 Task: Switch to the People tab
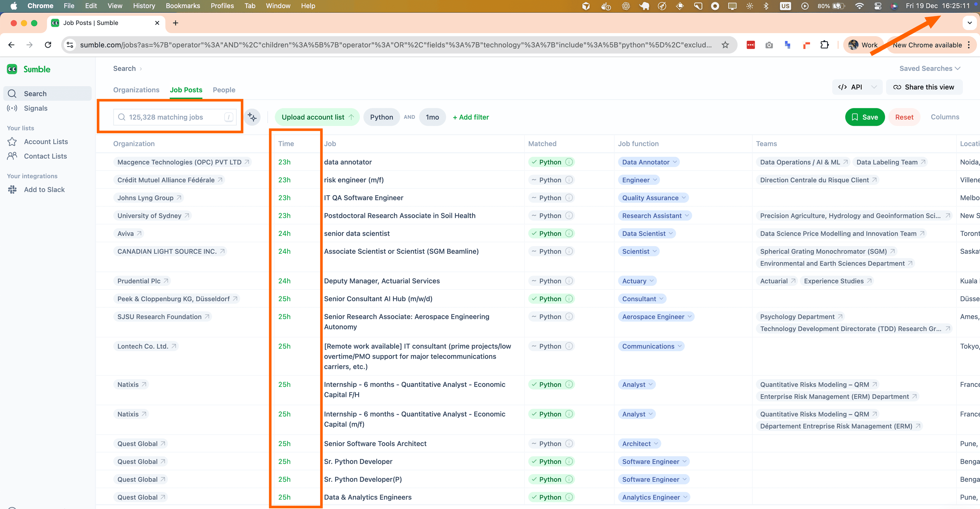(x=224, y=90)
